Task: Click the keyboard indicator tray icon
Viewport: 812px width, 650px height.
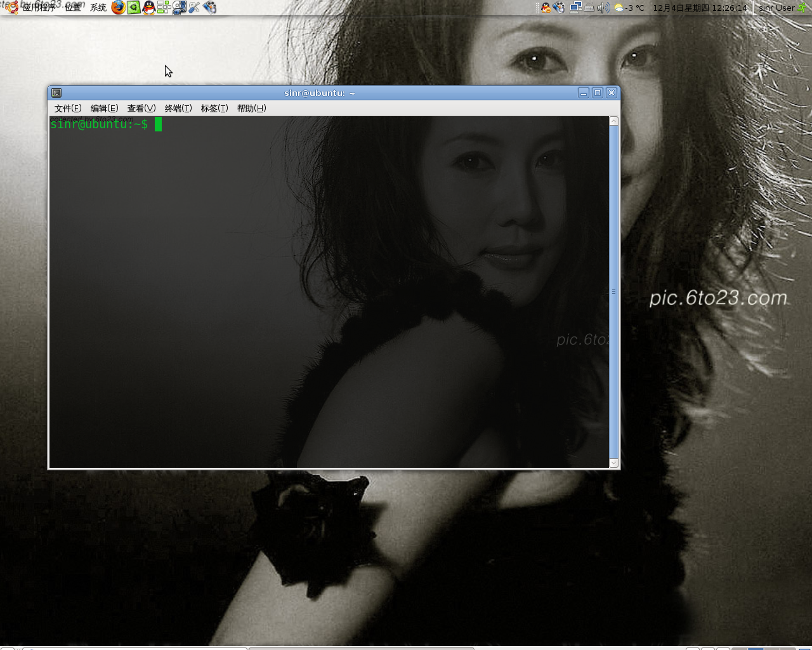Action: tap(589, 8)
